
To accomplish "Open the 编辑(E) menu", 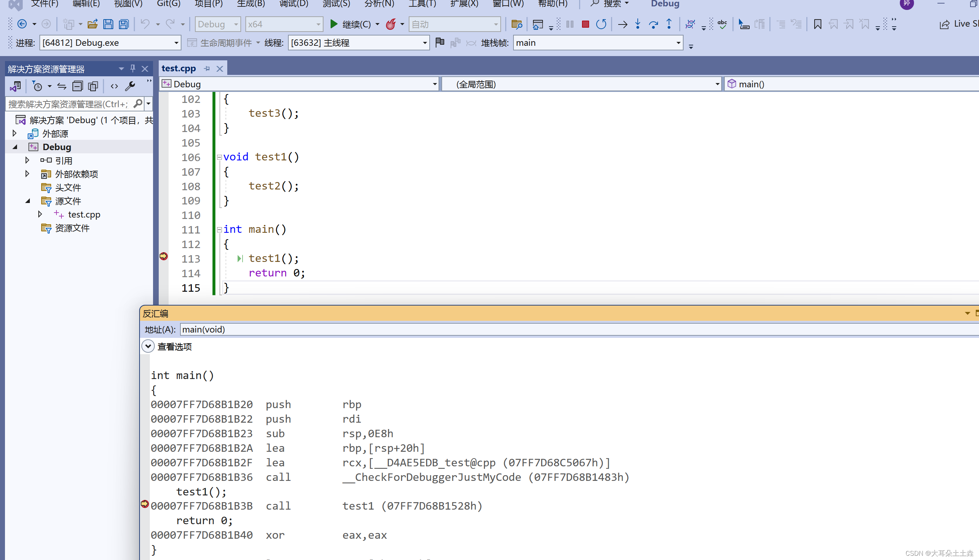I will tap(86, 4).
